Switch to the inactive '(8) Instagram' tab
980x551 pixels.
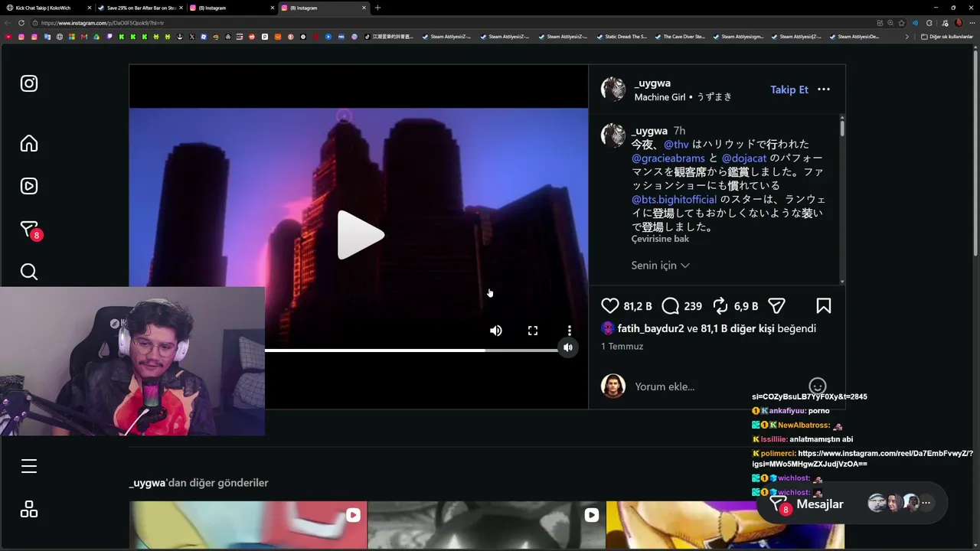click(x=231, y=8)
